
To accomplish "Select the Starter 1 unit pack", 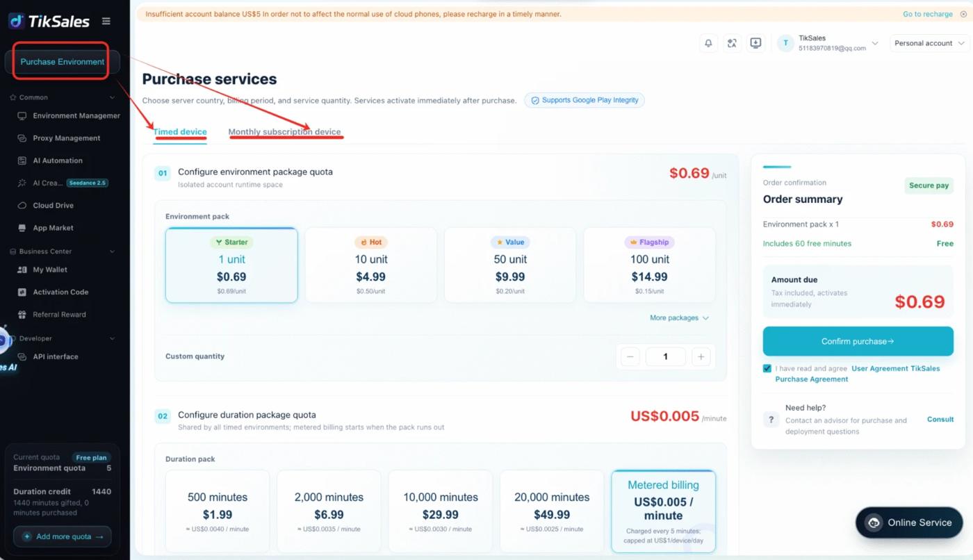I will pyautogui.click(x=231, y=265).
